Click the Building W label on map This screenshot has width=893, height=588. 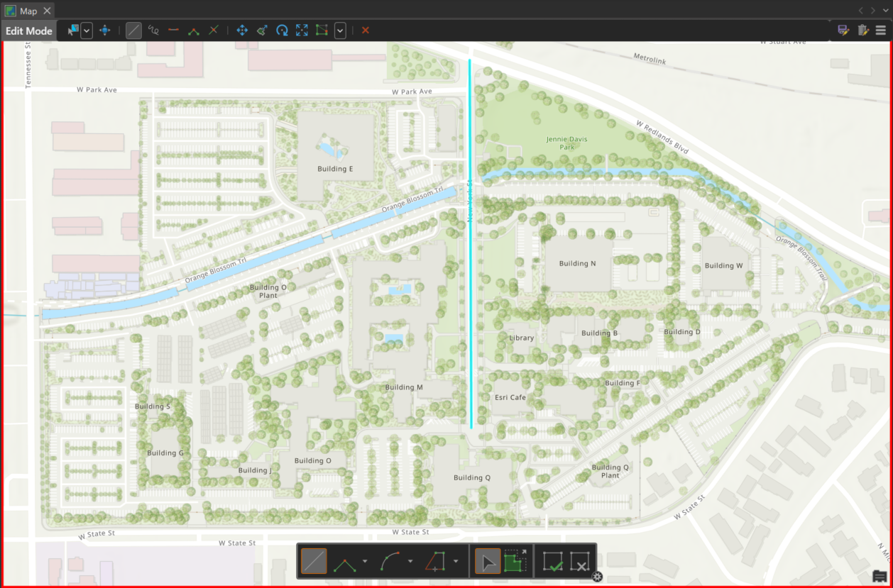pos(724,266)
